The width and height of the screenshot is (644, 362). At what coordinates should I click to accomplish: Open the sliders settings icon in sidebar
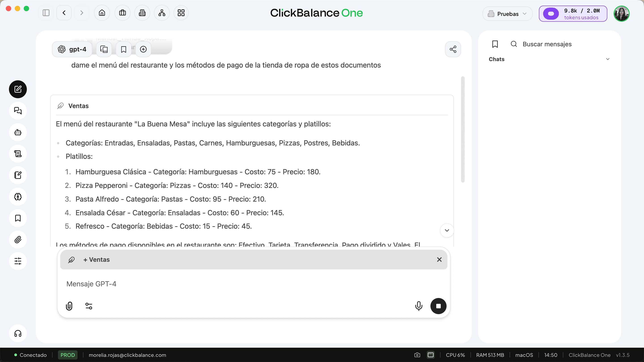18,261
